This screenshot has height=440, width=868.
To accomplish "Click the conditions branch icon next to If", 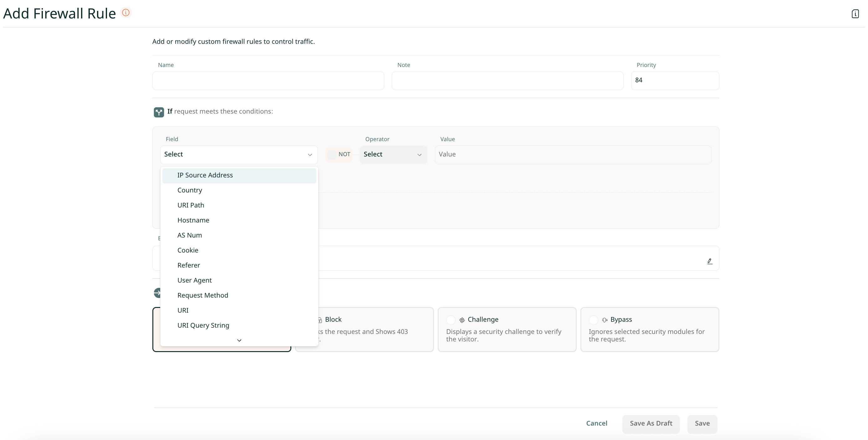I will coord(159,112).
